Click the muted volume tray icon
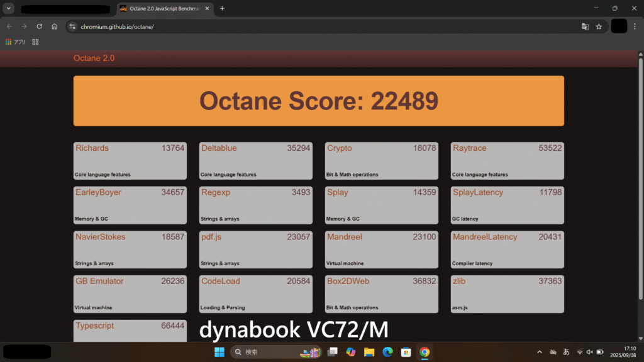This screenshot has height=362, width=644. click(590, 352)
